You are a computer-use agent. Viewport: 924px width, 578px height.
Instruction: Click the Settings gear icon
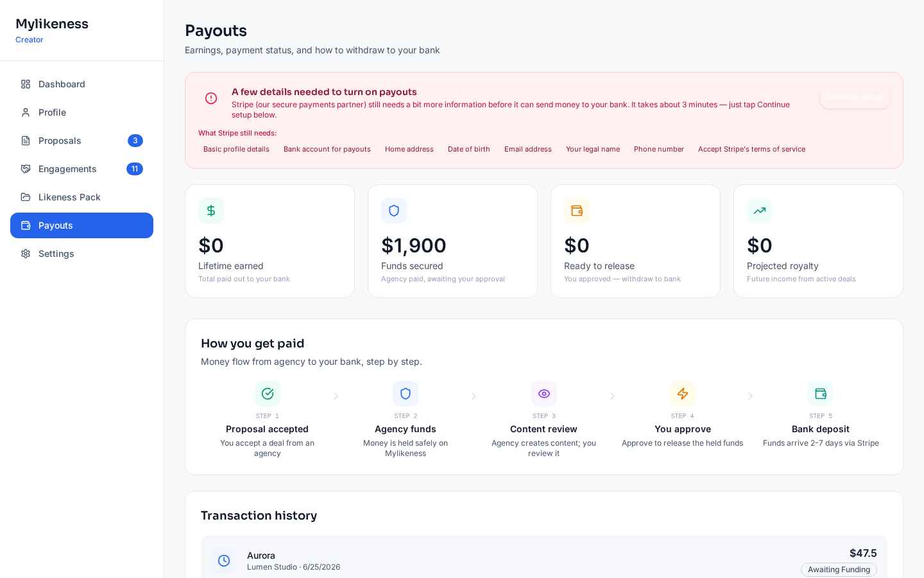[x=26, y=254]
